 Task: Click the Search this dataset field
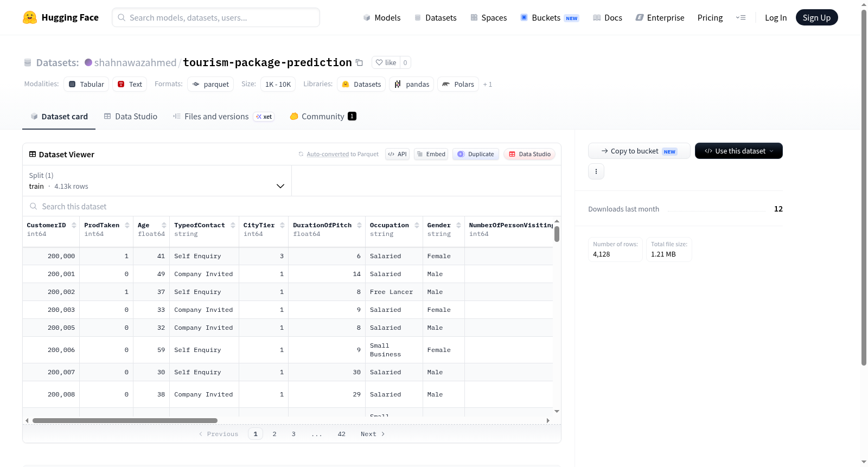coord(292,206)
